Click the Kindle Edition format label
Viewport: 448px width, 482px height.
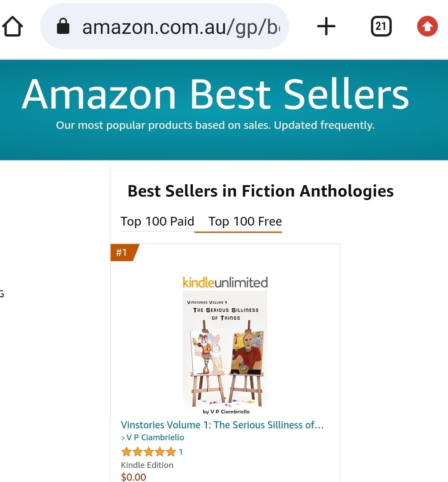click(147, 465)
